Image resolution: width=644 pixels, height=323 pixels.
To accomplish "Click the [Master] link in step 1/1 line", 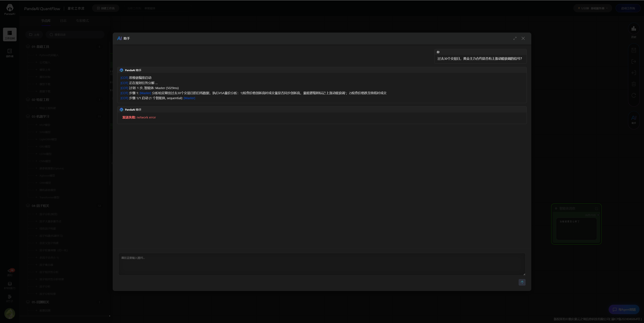I will click(x=189, y=98).
